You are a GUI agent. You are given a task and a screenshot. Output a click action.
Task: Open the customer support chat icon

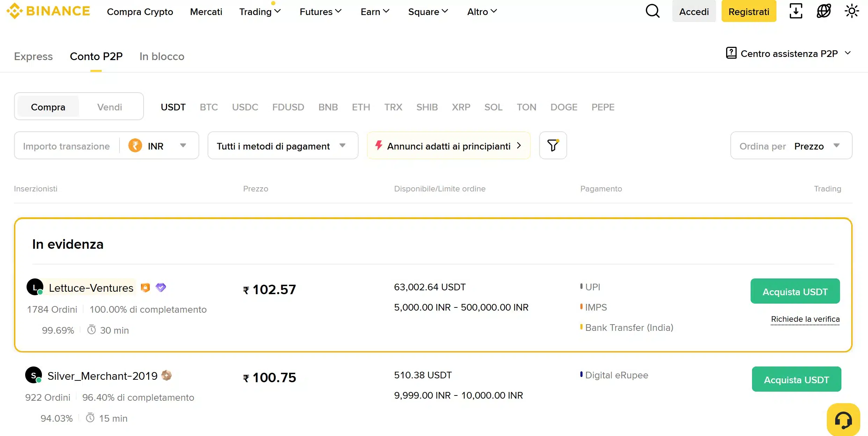coord(844,419)
